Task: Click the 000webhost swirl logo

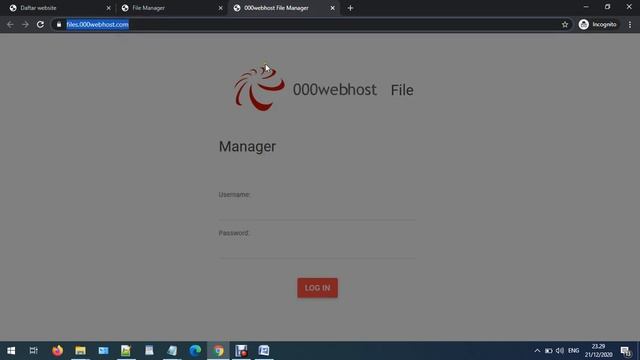Action: tap(259, 88)
